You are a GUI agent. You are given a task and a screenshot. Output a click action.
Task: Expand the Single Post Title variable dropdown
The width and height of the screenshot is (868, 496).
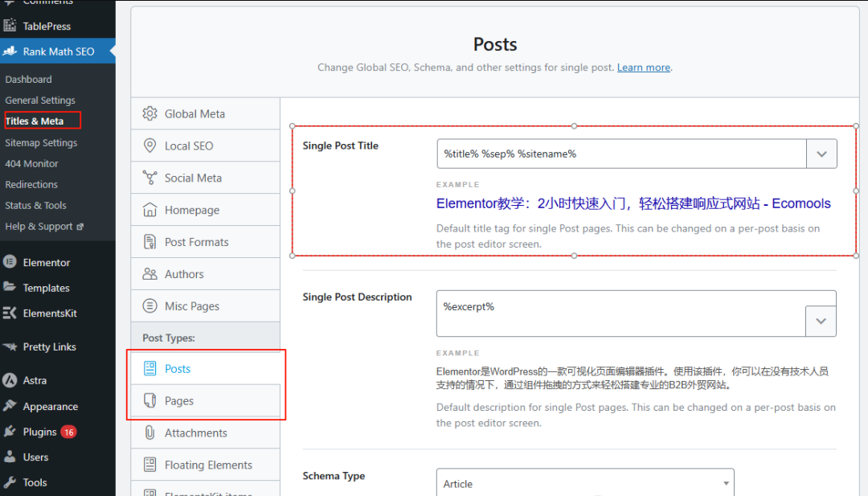pos(821,154)
